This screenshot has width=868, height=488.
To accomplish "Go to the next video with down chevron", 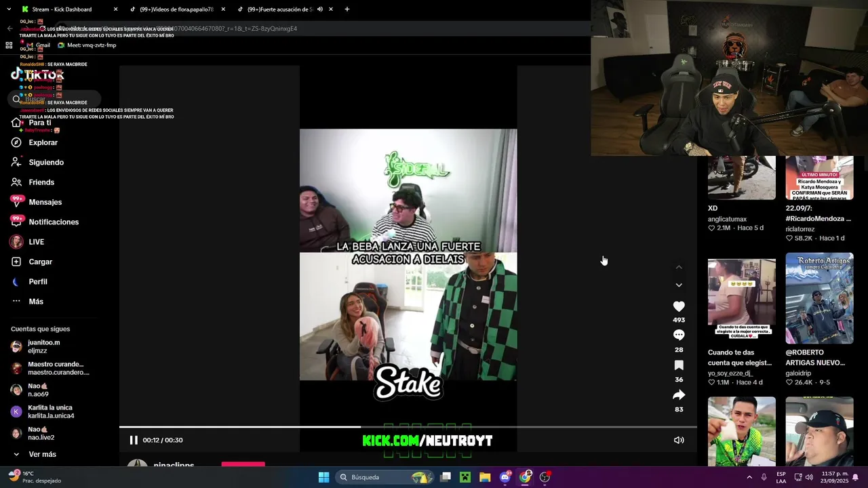I will coord(679,285).
